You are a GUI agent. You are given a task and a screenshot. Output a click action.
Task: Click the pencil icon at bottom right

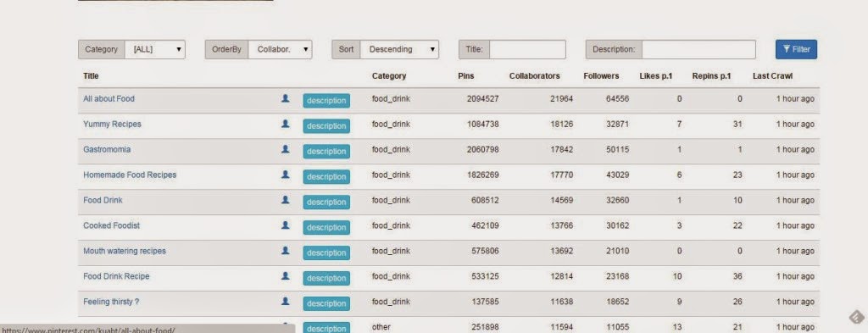tap(856, 317)
